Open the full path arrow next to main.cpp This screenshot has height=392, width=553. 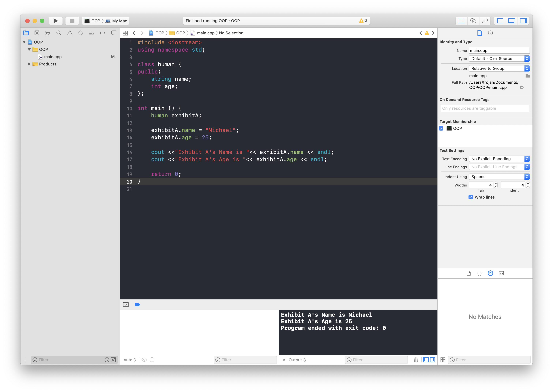522,87
